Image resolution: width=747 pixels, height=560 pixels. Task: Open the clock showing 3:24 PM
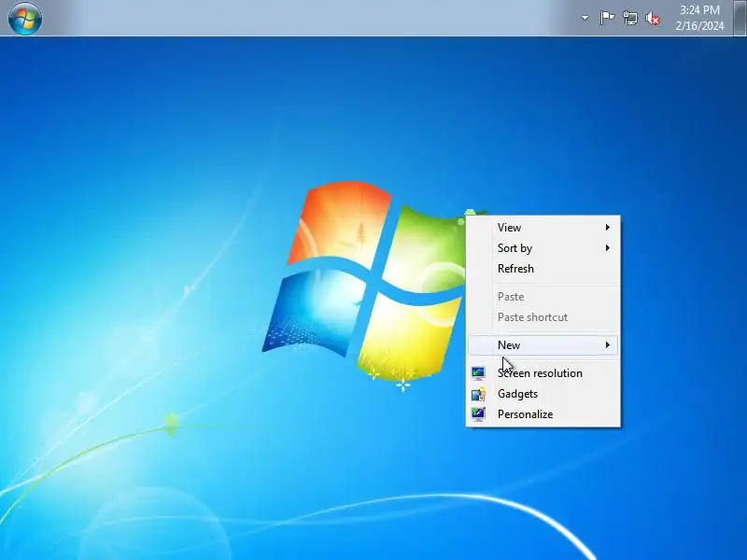click(699, 10)
